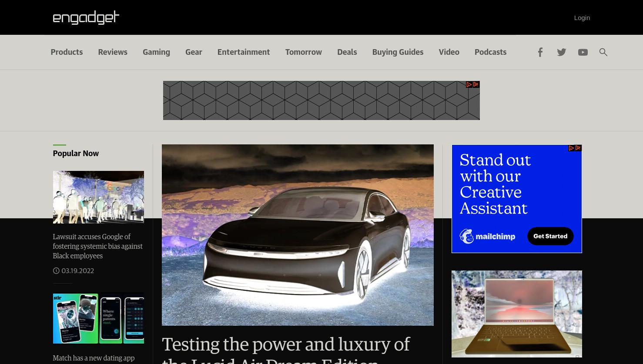Viewport: 643px width, 364px height.
Task: Open the search magnifier icon
Action: 603,52
